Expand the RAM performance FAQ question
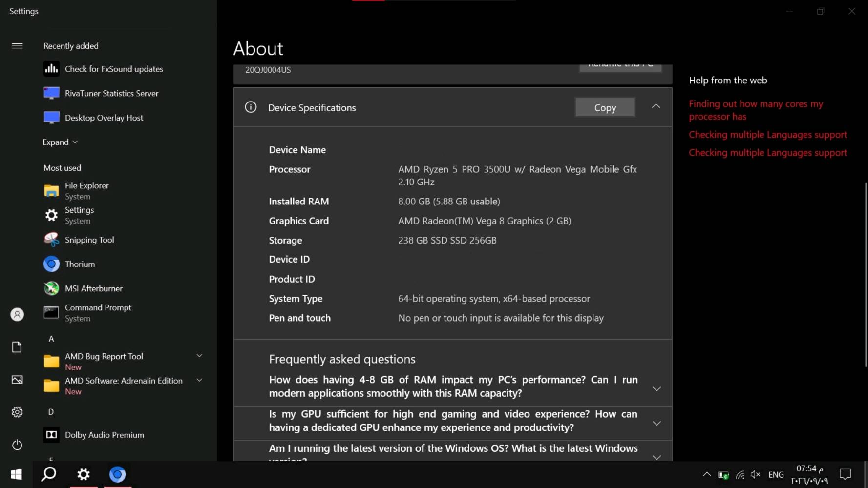 pyautogui.click(x=656, y=389)
